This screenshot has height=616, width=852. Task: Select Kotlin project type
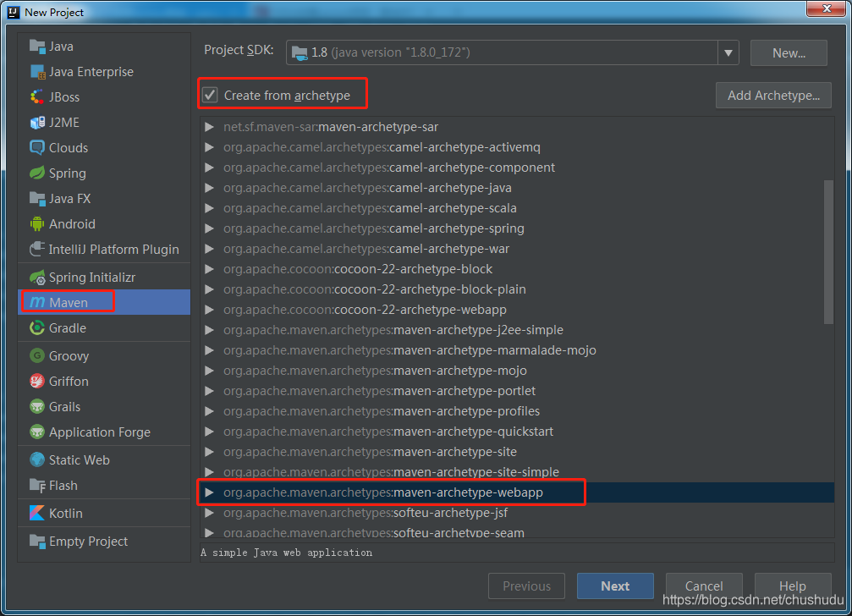pyautogui.click(x=104, y=514)
